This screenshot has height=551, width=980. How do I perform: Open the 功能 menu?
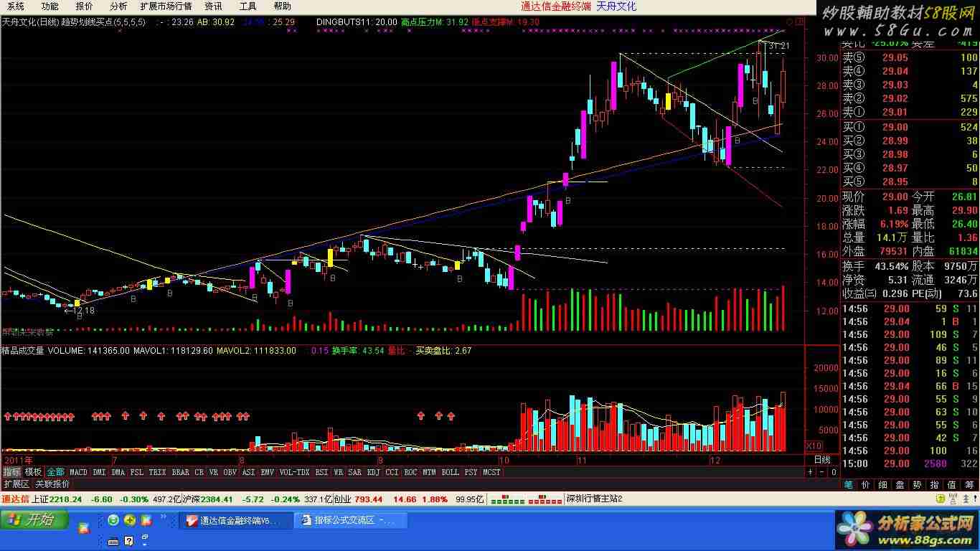[50, 6]
